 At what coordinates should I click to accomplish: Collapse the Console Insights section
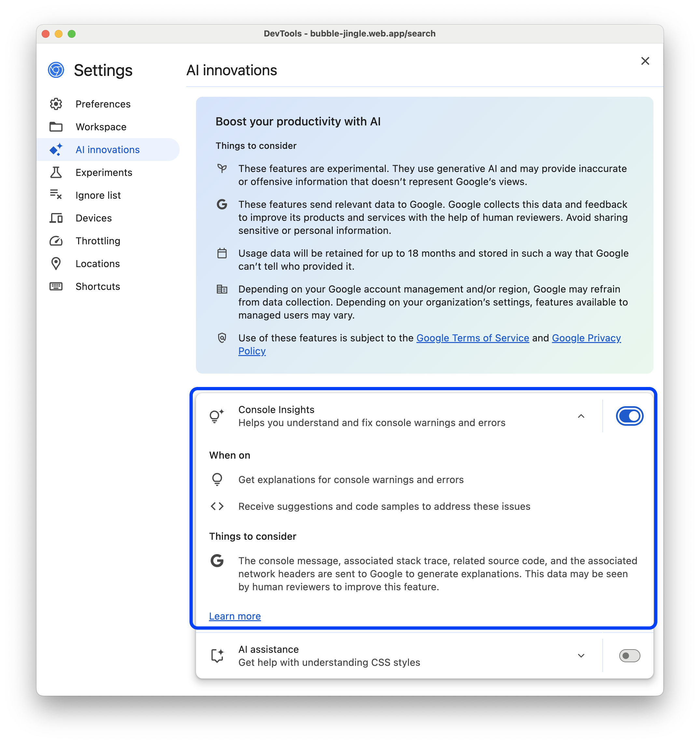581,416
